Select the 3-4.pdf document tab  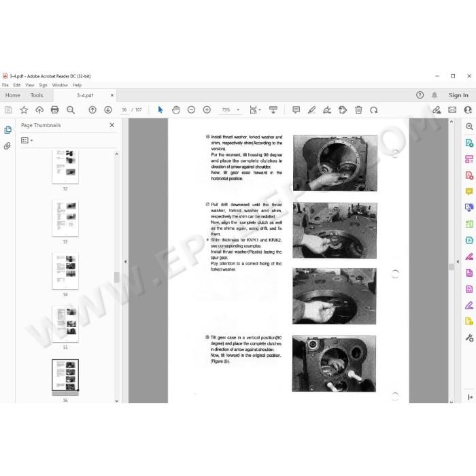coord(85,95)
